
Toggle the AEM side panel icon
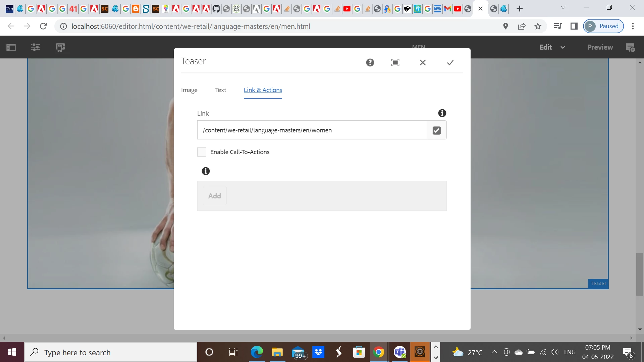11,47
